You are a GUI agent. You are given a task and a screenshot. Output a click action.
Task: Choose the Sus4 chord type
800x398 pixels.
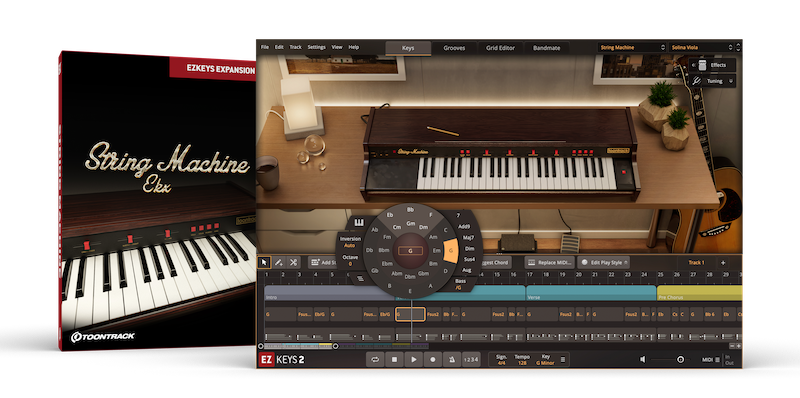click(x=469, y=259)
